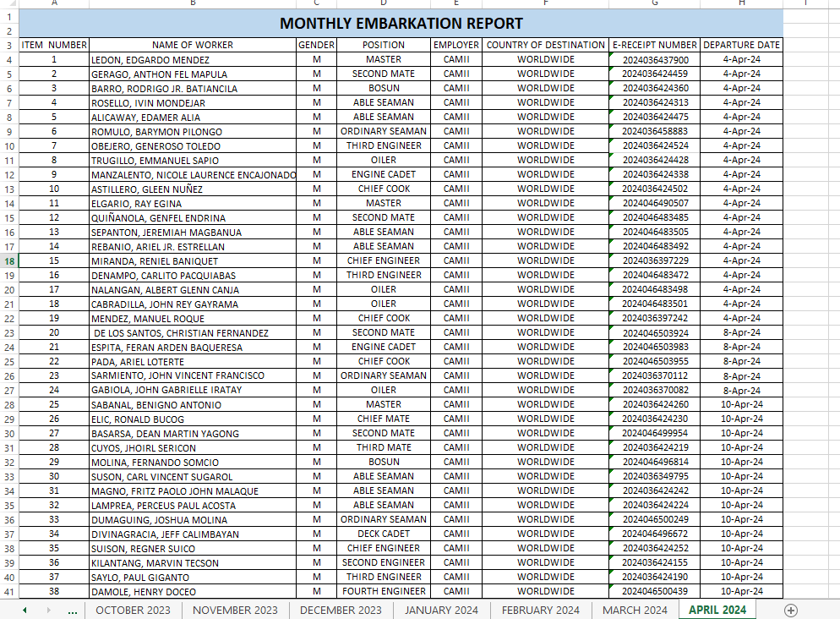Screen dimensions: 840x619
Task: Click item number 38 cell
Action: click(x=54, y=592)
